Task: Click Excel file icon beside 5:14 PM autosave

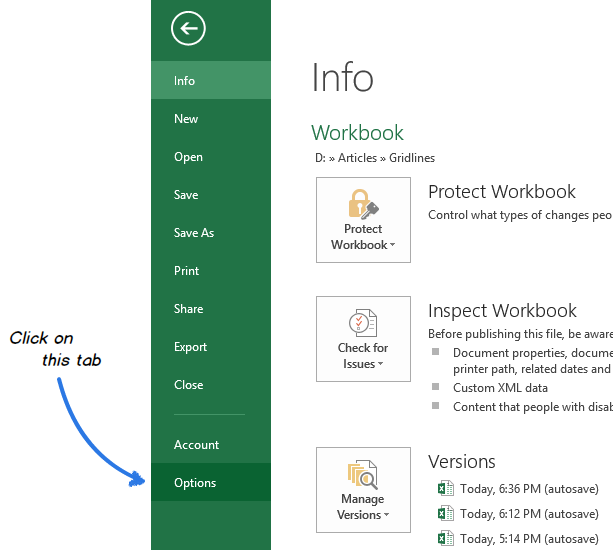Action: pyautogui.click(x=445, y=538)
